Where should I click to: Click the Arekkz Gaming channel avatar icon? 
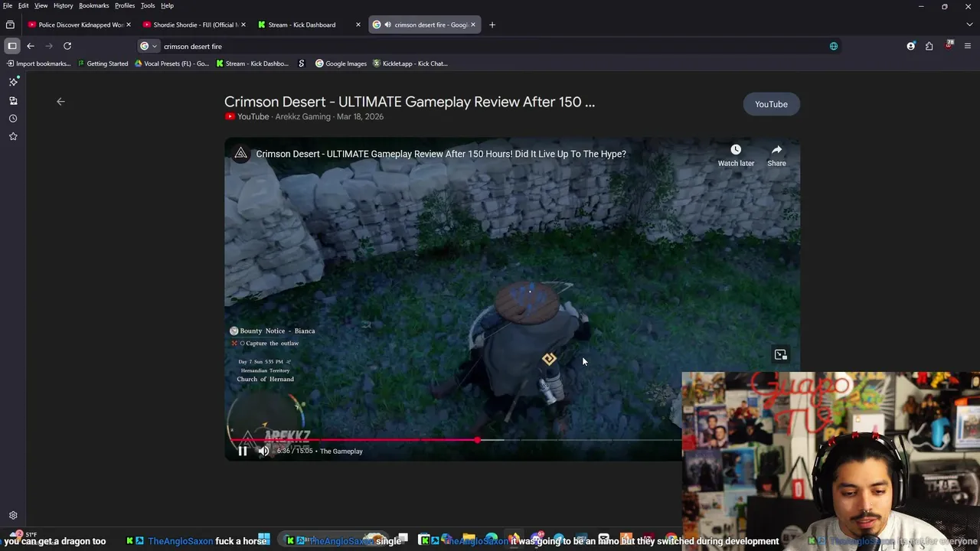pyautogui.click(x=240, y=154)
